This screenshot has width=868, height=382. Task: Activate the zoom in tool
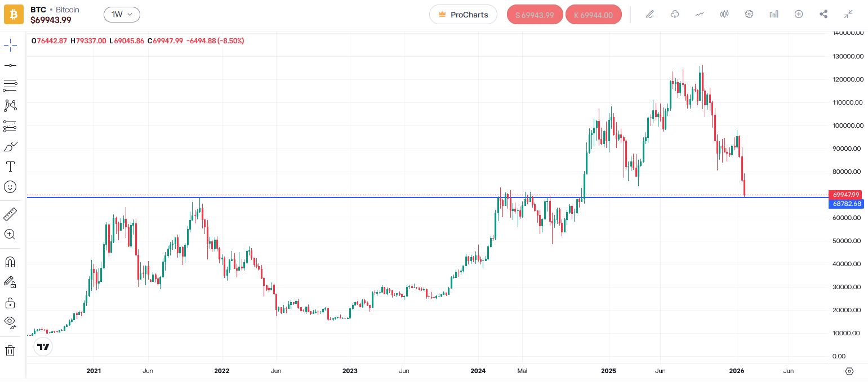(x=10, y=235)
